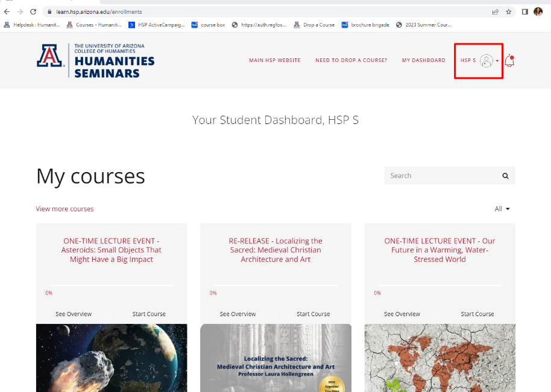Open the brochure brigade bookmark
The width and height of the screenshot is (551, 392).
365,25
